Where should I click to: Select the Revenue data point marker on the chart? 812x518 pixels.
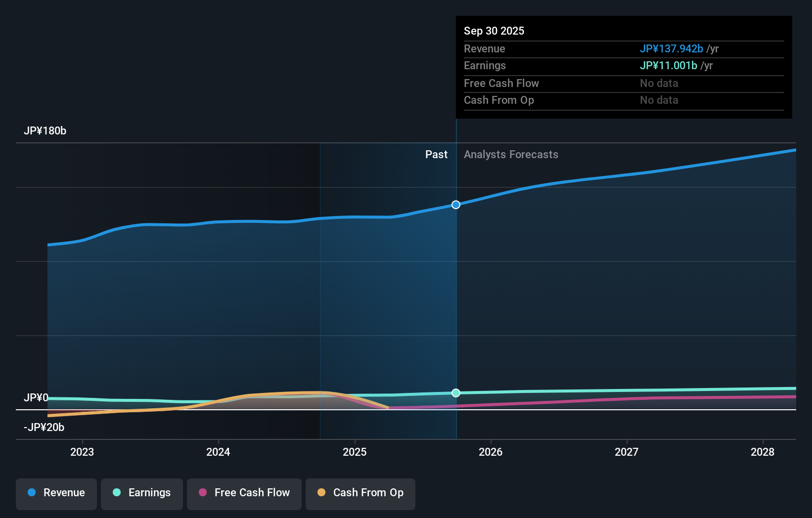point(455,204)
